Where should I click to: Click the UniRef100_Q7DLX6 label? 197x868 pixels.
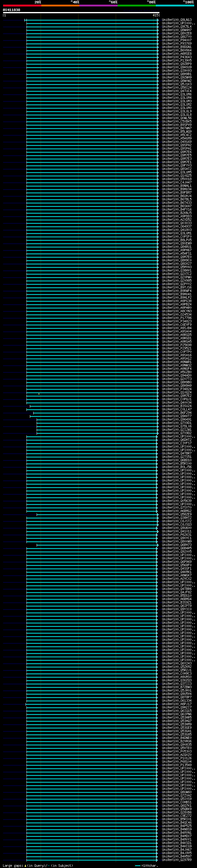click(177, 426)
